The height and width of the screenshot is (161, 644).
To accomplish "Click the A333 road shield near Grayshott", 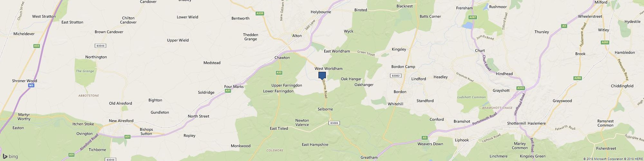I will [x=520, y=88].
